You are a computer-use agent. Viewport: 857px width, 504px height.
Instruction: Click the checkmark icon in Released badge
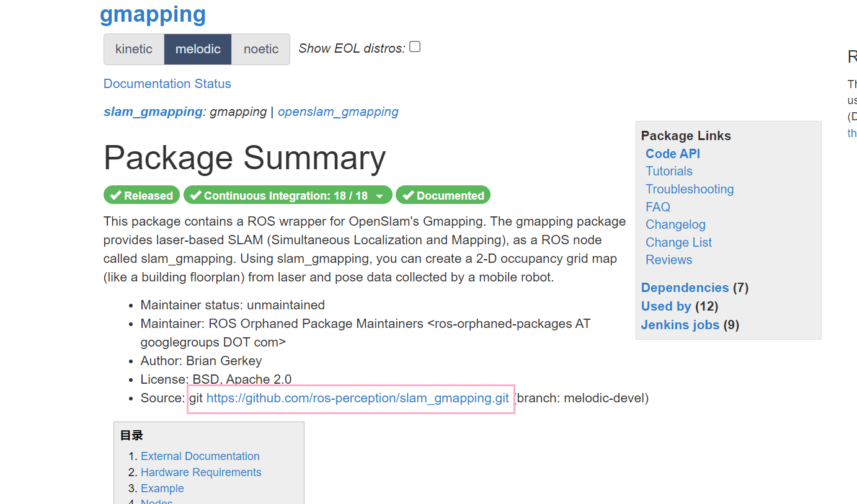click(x=115, y=195)
